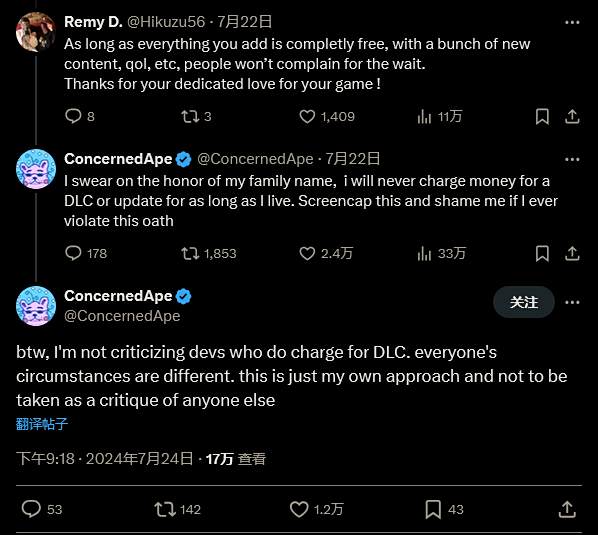
Task: Open Remy D.'s profile avatar
Action: tap(36, 32)
